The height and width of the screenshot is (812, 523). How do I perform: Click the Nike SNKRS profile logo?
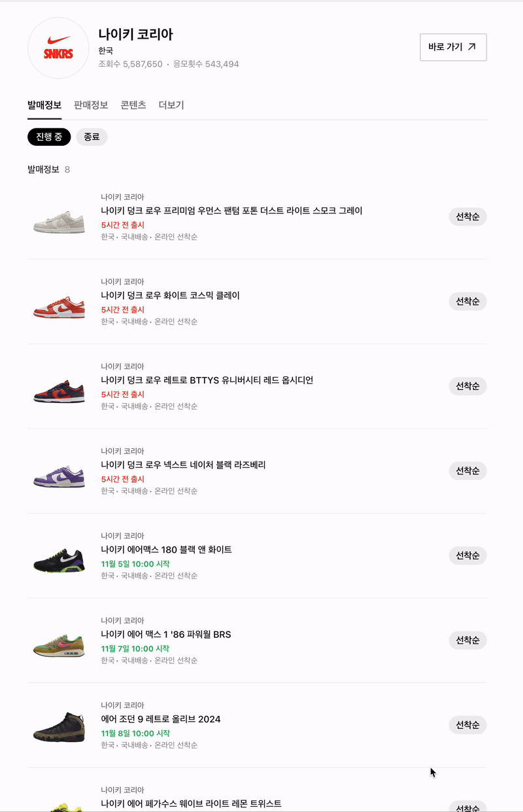[58, 48]
